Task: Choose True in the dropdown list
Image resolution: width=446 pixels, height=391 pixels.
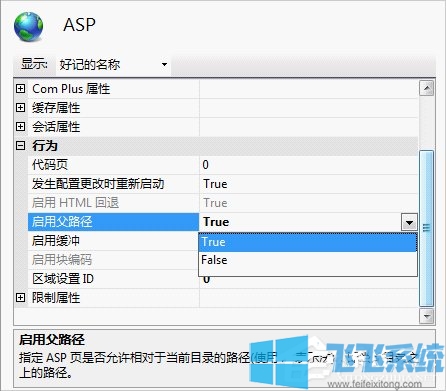Action: click(308, 242)
